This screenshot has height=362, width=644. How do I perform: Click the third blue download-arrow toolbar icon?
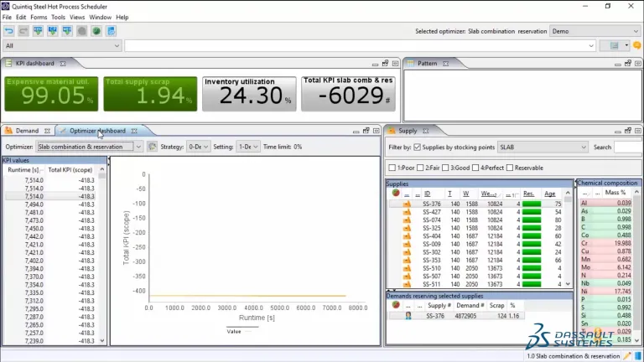(x=67, y=31)
